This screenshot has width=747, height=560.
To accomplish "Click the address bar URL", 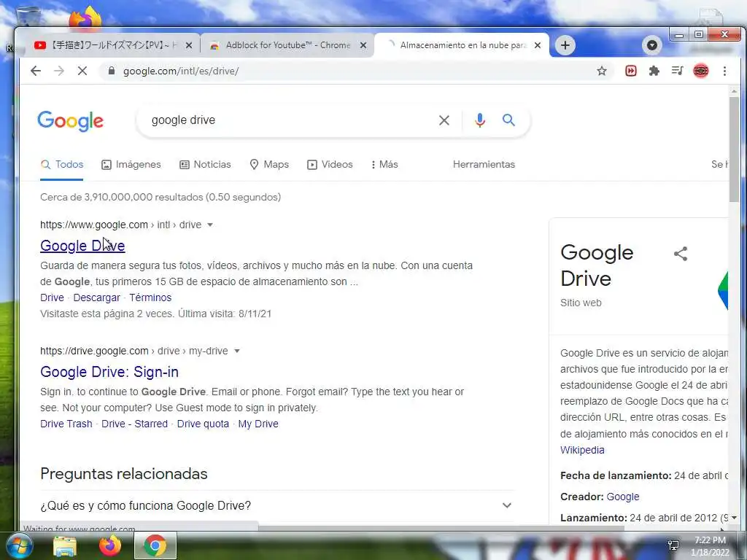I will [x=181, y=71].
